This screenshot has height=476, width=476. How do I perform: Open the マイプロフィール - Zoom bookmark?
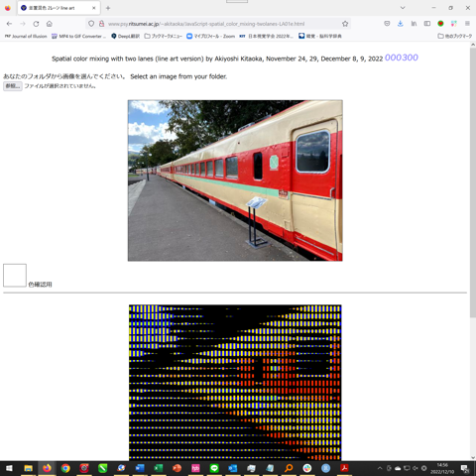(210, 36)
